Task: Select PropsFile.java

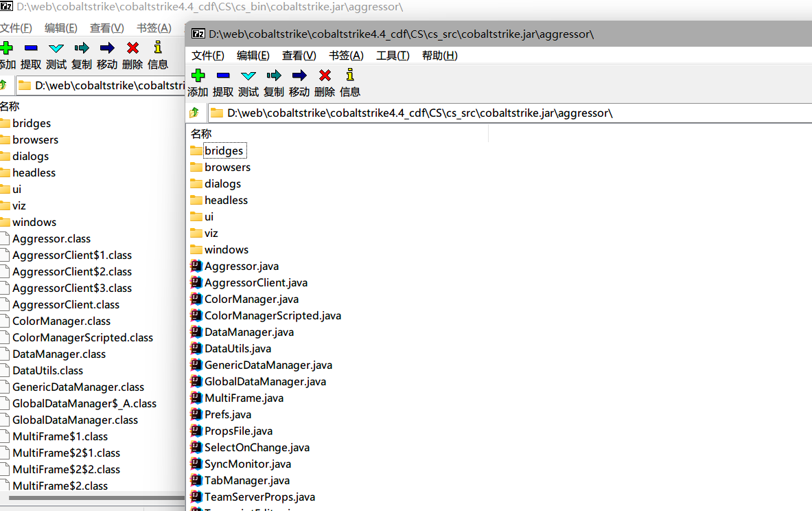Action: tap(231, 431)
